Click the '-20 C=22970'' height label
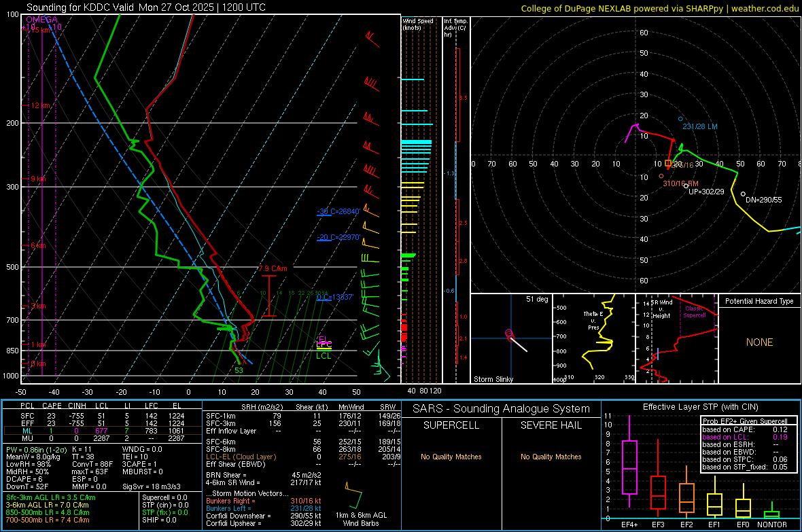This screenshot has height=532, width=802. pyautogui.click(x=338, y=237)
